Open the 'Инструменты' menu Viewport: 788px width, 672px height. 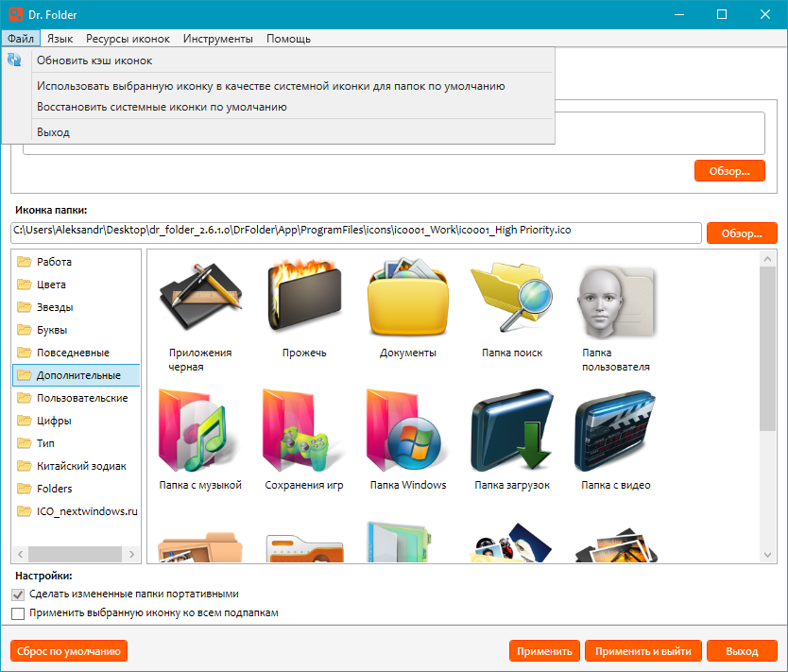tap(217, 38)
